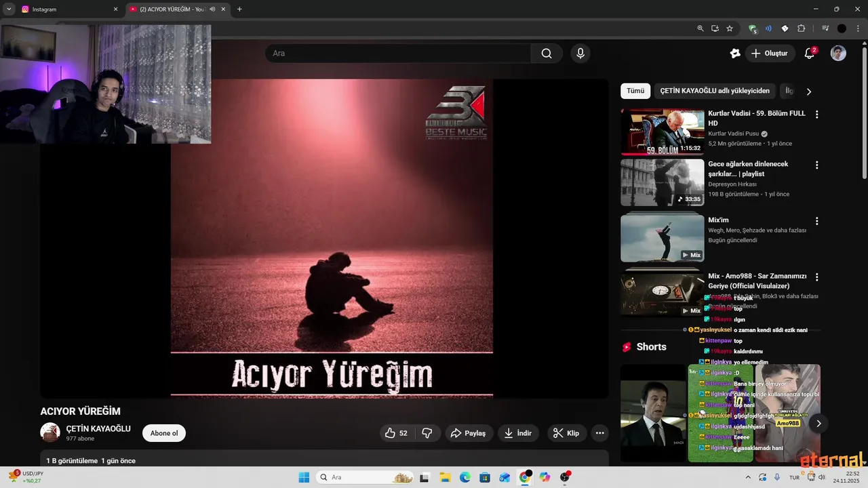Click the browser zoom magnifier icon in address bar
The height and width of the screenshot is (488, 868).
click(x=701, y=28)
